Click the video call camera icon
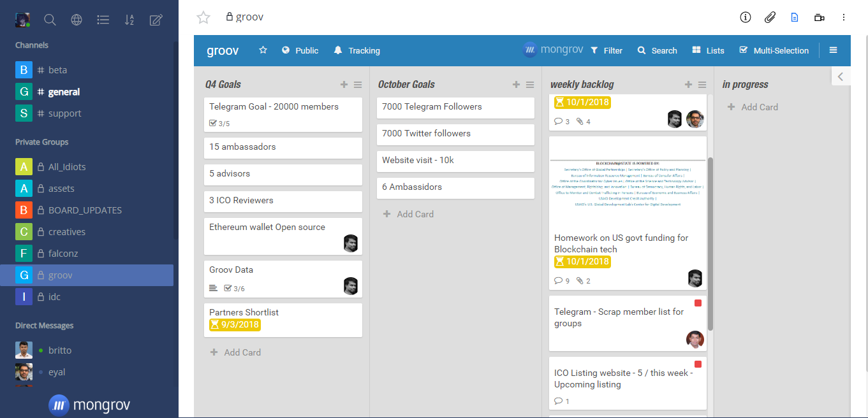 820,17
